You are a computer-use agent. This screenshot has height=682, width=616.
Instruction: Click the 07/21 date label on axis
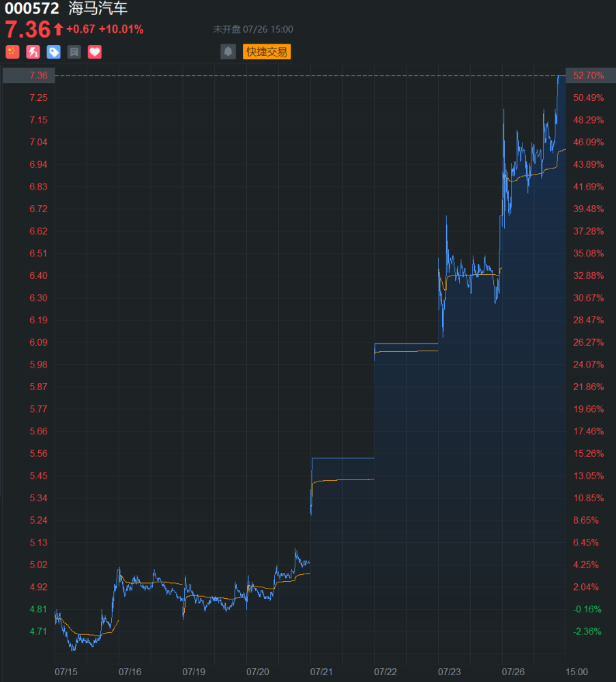(321, 672)
